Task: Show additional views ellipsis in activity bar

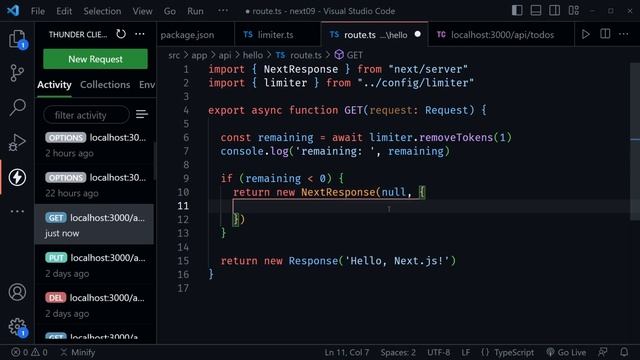Action: pyautogui.click(x=17, y=211)
